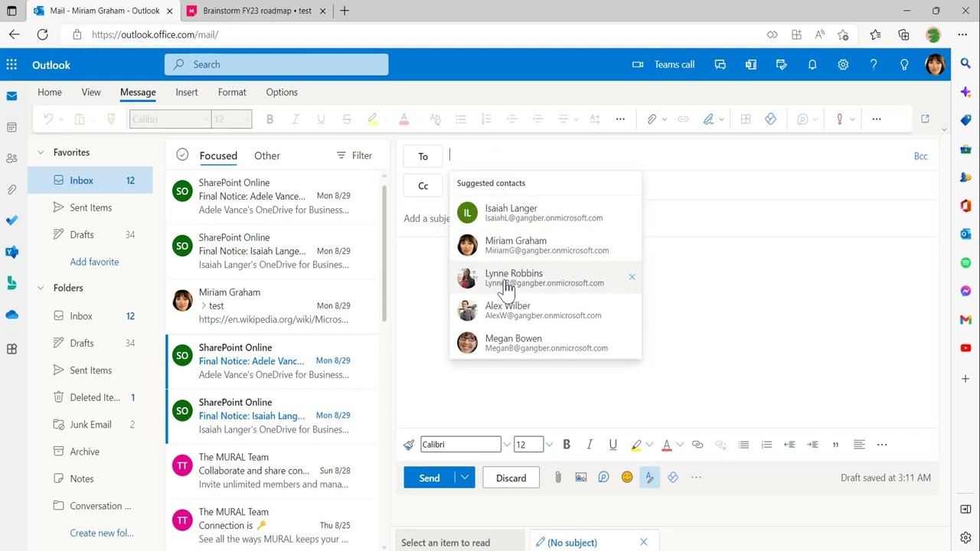Open highlight color dropdown arrow in compose

click(x=649, y=445)
